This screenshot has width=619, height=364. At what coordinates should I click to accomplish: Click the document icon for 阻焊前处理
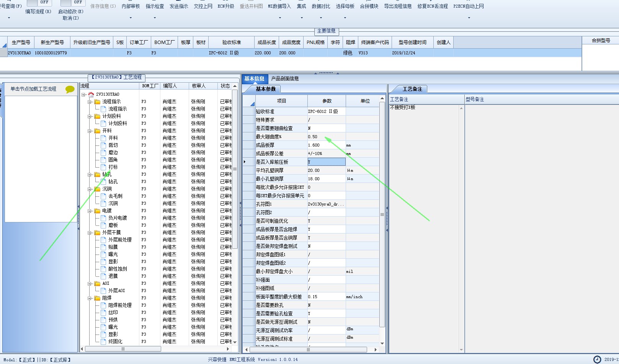point(103,305)
